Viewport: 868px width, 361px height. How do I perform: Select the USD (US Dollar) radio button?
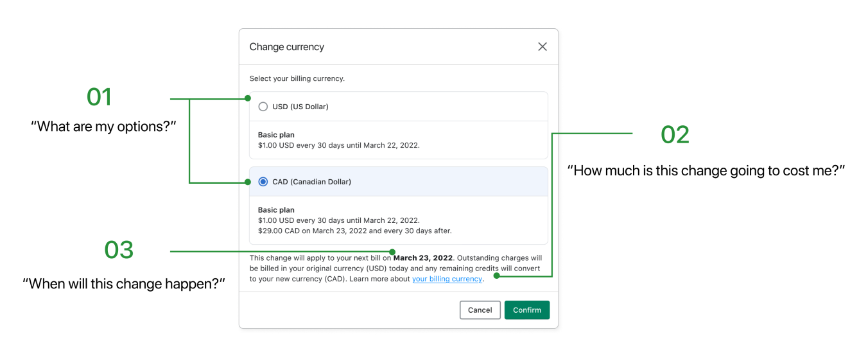pyautogui.click(x=263, y=107)
